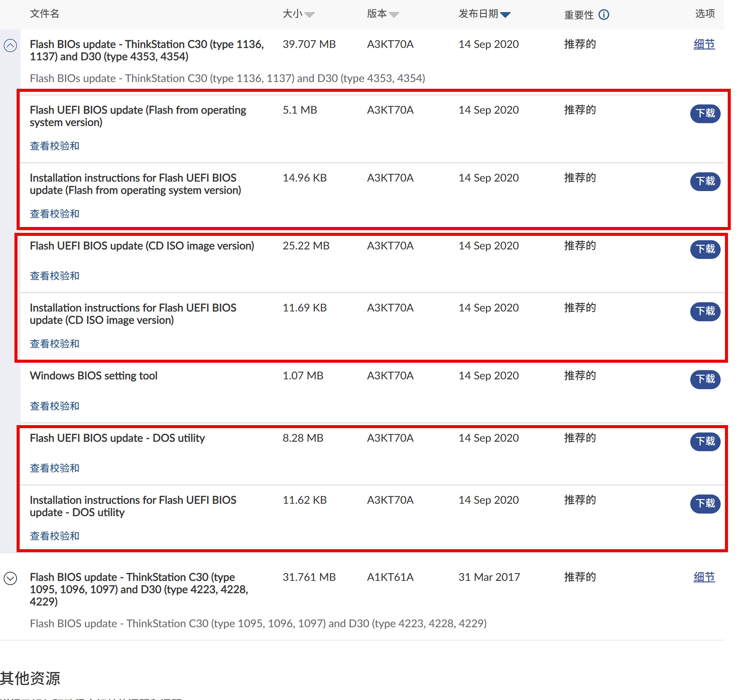This screenshot has height=700, width=740.
Task: View checksum for CD ISO image version
Action: pos(54,276)
